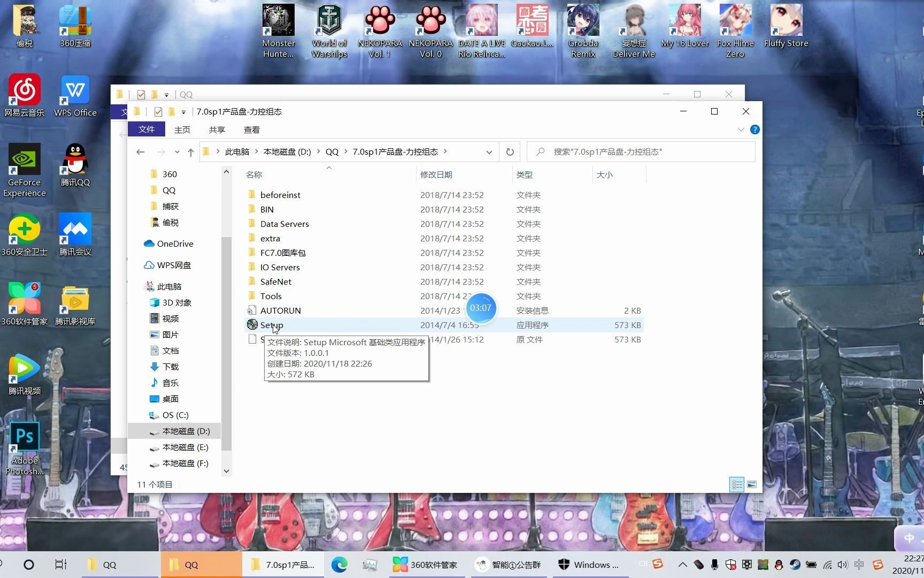Open the 文件 ribbon tab
This screenshot has height=578, width=924.
pos(146,130)
